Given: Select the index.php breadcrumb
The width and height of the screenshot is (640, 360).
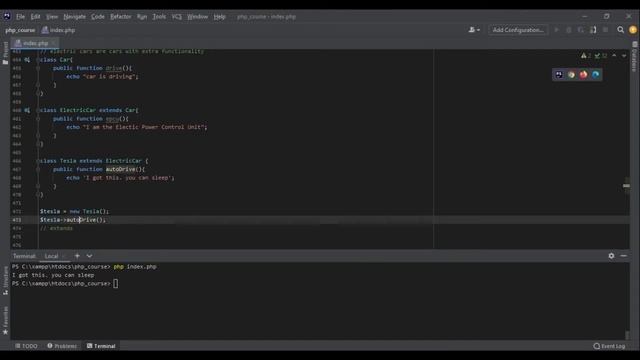Looking at the screenshot, I should [59, 30].
